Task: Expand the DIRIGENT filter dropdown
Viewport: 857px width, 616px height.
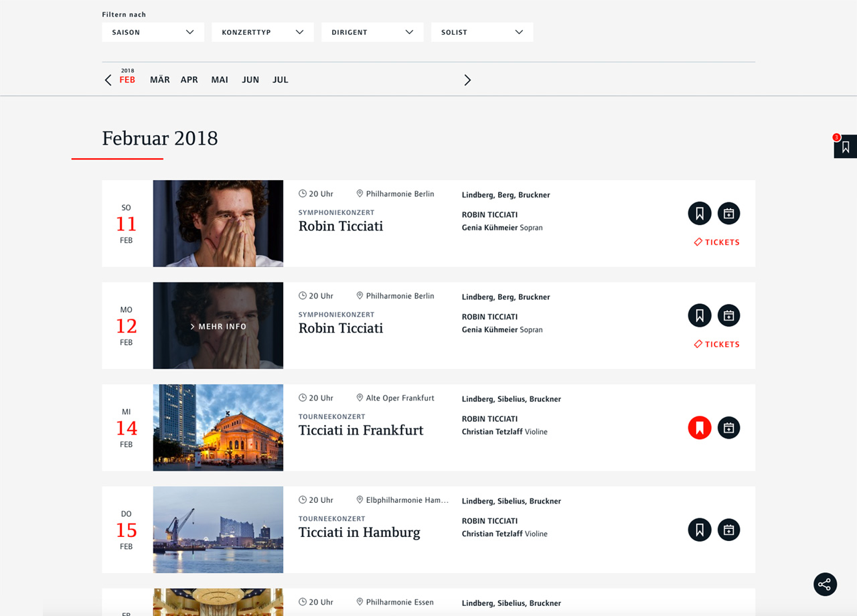Action: pos(372,32)
